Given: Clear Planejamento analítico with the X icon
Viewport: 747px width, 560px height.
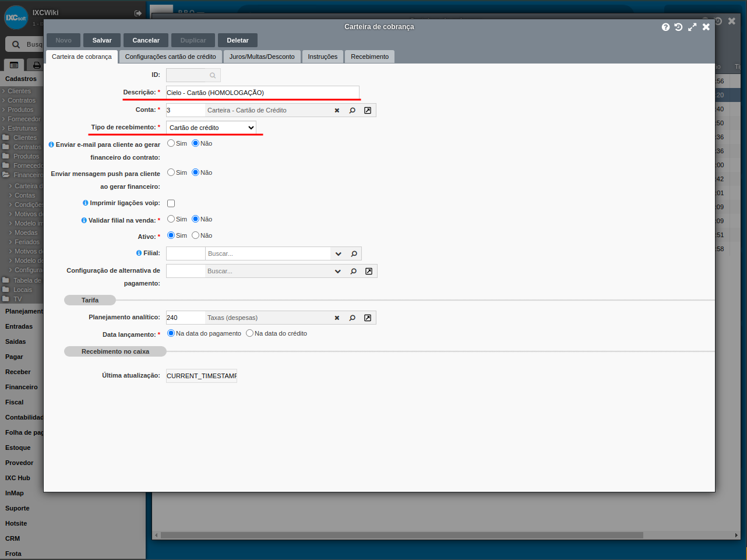Looking at the screenshot, I should pos(337,318).
